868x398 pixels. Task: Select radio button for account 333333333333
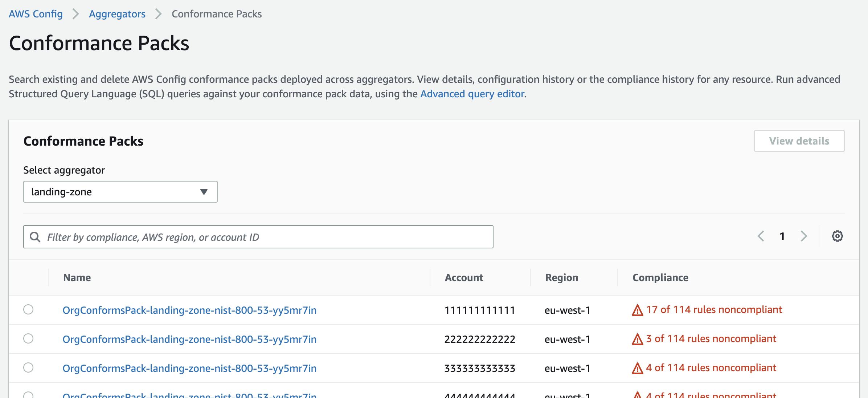(28, 367)
